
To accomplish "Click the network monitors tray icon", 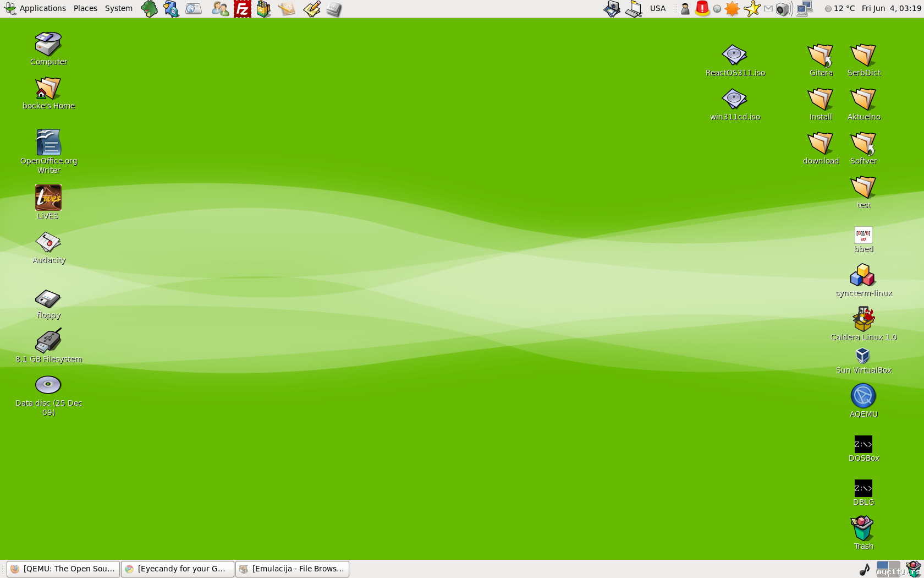I will pyautogui.click(x=805, y=9).
